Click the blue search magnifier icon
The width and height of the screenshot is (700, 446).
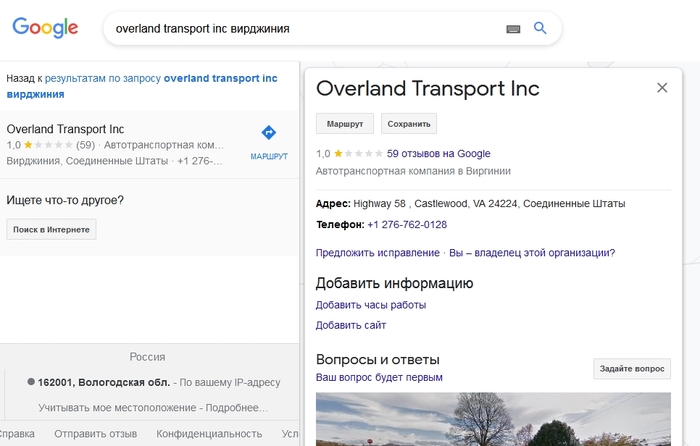pyautogui.click(x=540, y=28)
